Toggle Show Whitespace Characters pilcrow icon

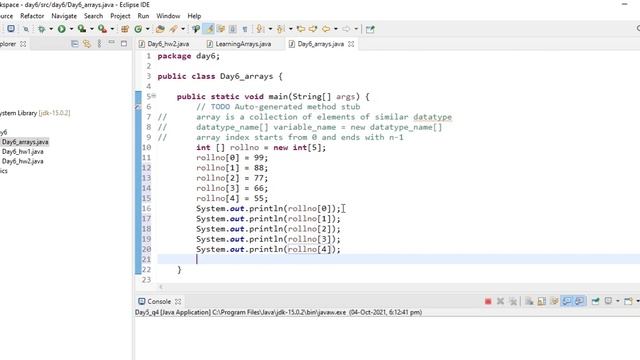point(245,29)
